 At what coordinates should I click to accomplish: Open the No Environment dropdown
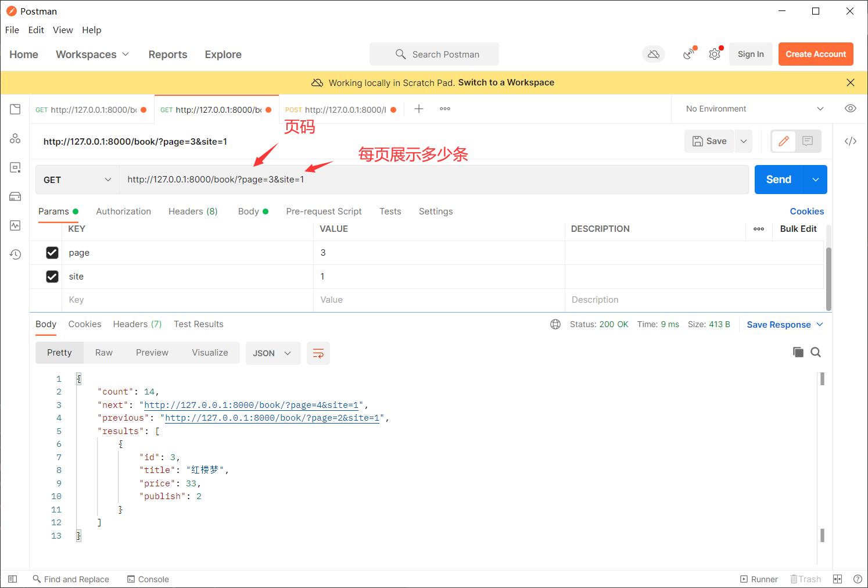point(754,109)
